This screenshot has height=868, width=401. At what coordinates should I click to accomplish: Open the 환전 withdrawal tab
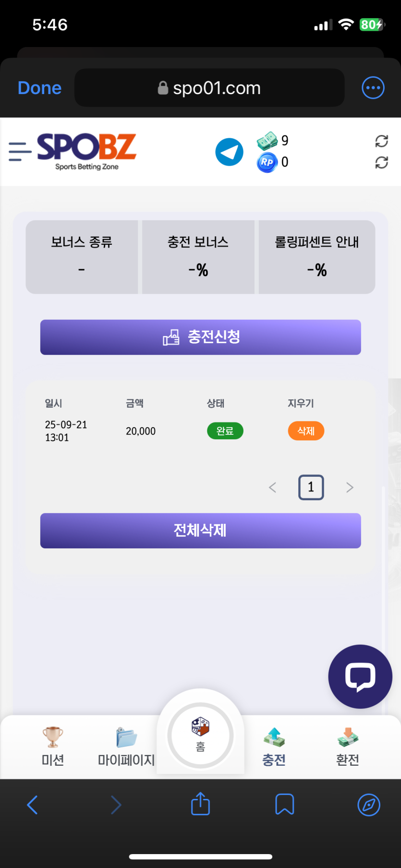coord(348,746)
